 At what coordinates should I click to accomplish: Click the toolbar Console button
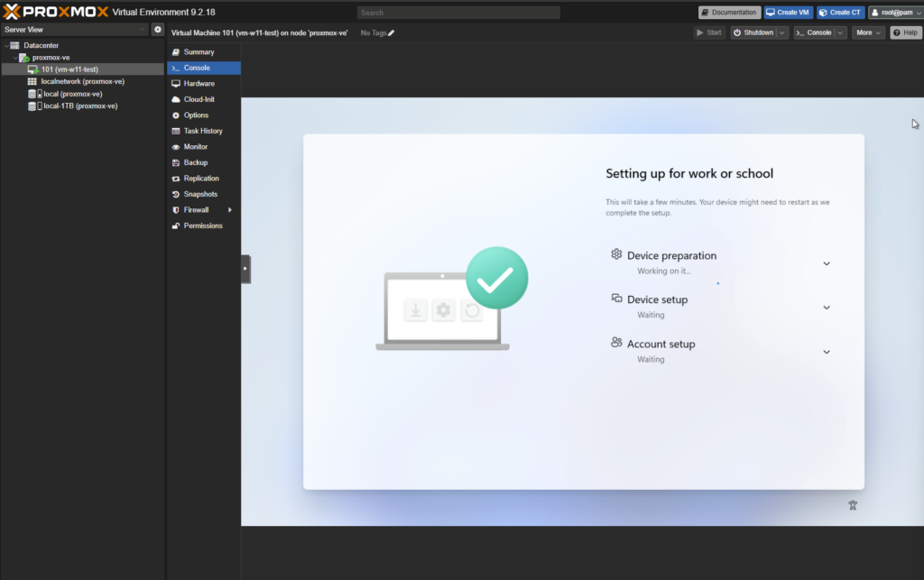[815, 33]
